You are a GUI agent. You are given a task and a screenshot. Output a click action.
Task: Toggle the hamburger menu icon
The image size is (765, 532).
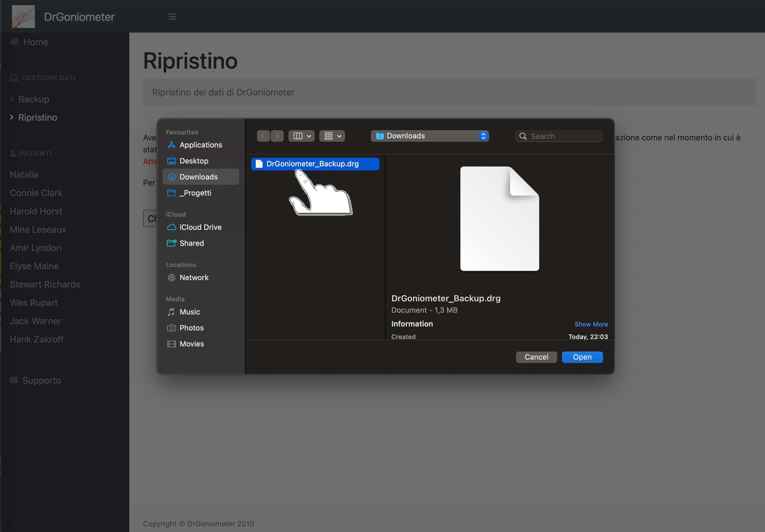[x=172, y=17]
